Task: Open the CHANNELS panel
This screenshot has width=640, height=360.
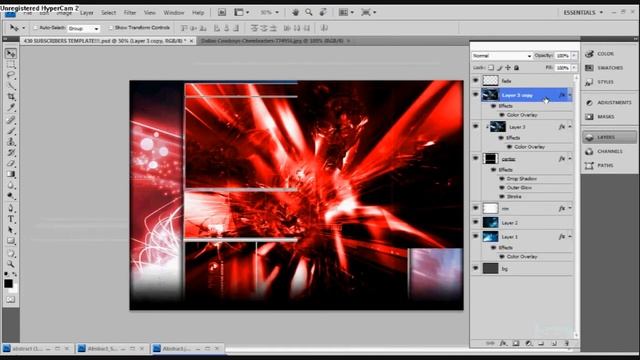Action: pos(609,151)
